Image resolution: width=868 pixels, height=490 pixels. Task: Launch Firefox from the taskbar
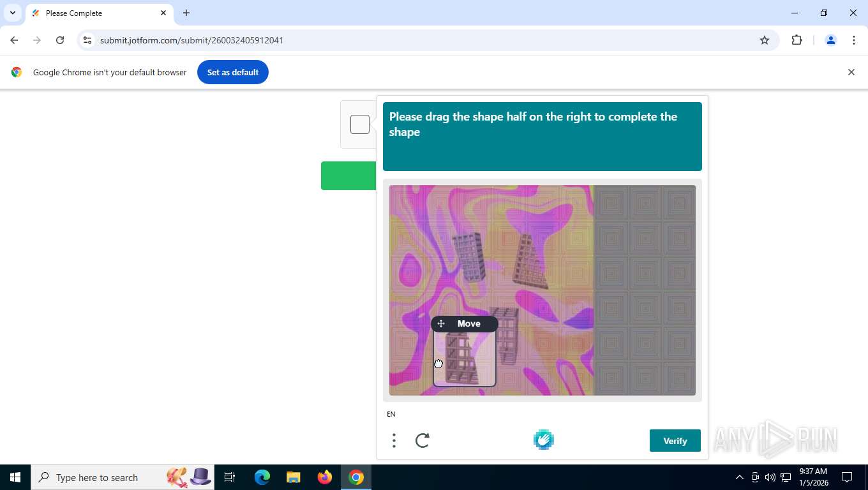[x=325, y=477]
